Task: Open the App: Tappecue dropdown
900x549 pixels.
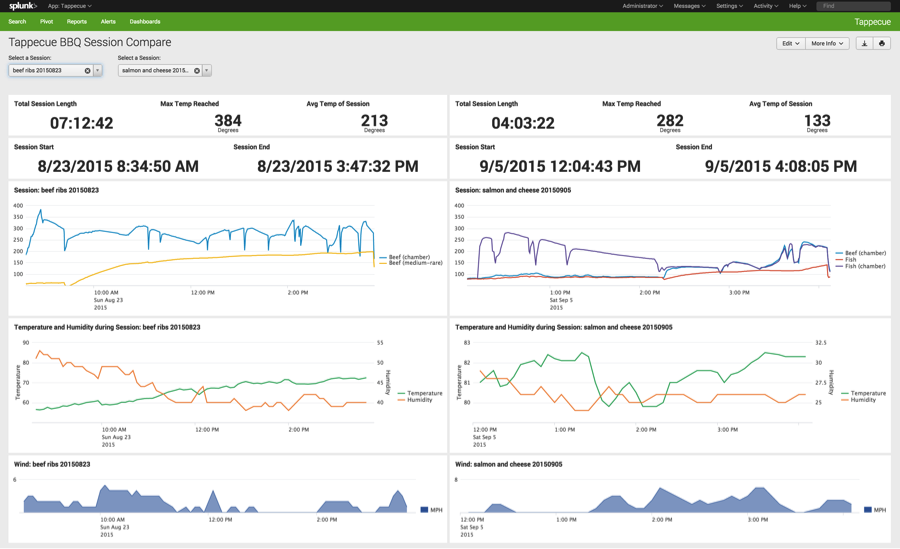Action: click(x=69, y=6)
